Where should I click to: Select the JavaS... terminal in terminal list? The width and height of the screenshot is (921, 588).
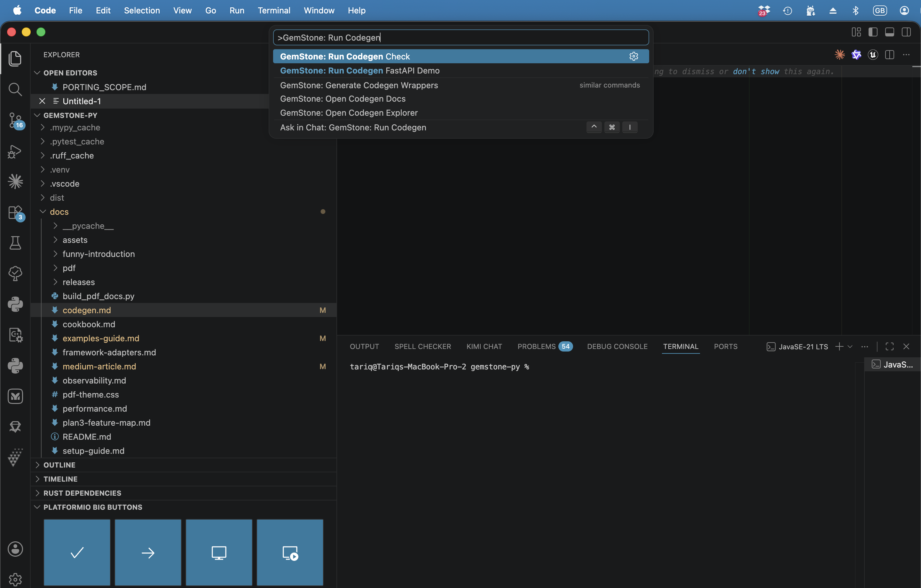892,364
